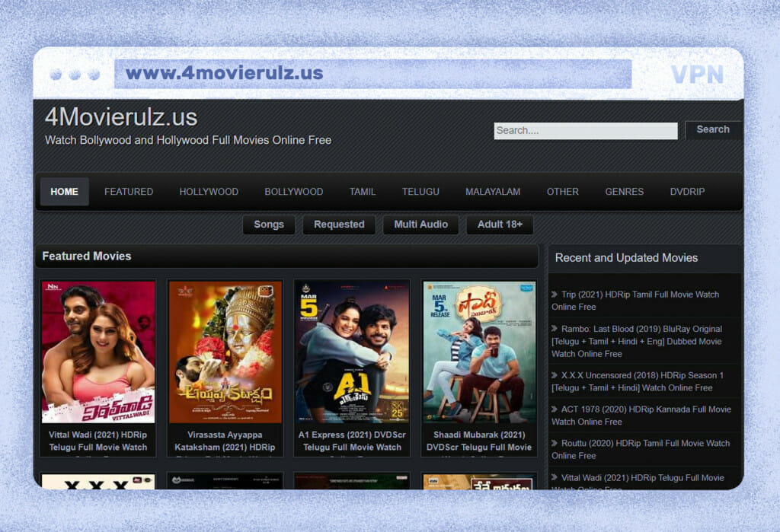Click the Featured Movies heading

[x=87, y=256]
